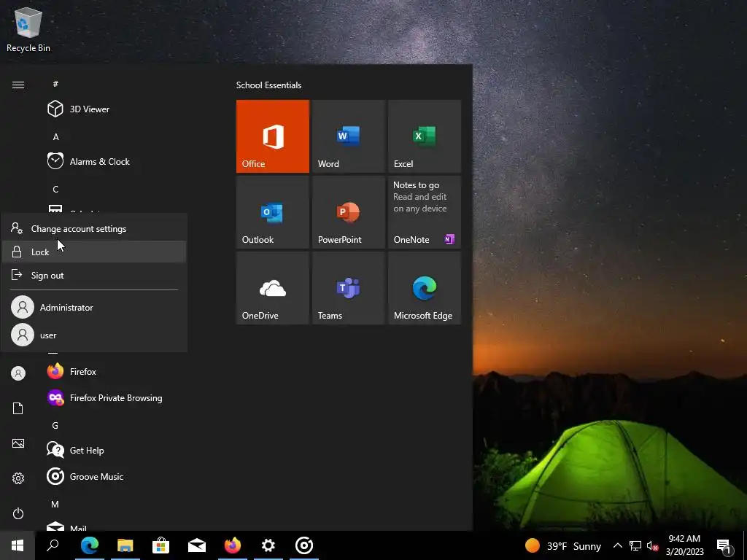
Task: Click the C letter group header
Action: coord(55,189)
